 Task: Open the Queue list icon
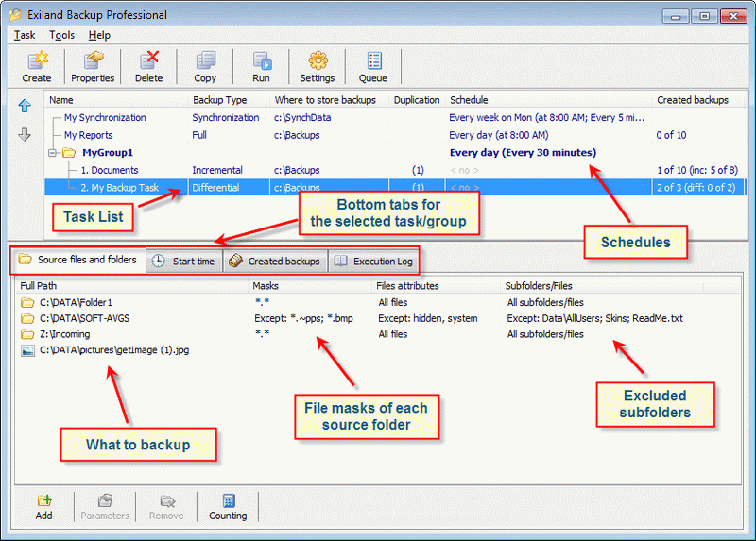click(x=373, y=66)
